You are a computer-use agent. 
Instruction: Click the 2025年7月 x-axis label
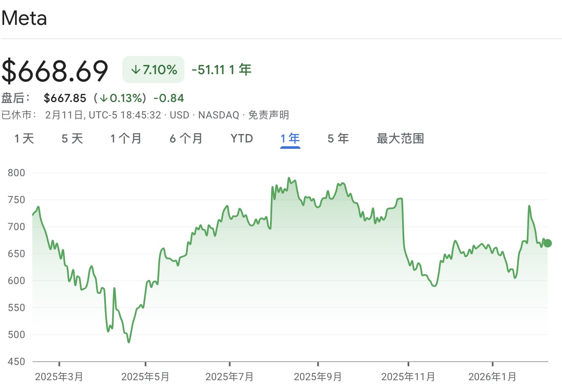pos(230,377)
